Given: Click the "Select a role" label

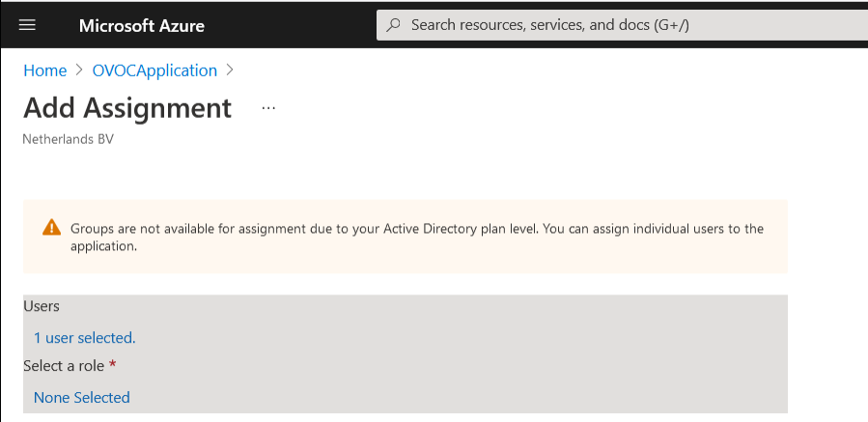Looking at the screenshot, I should coord(64,366).
